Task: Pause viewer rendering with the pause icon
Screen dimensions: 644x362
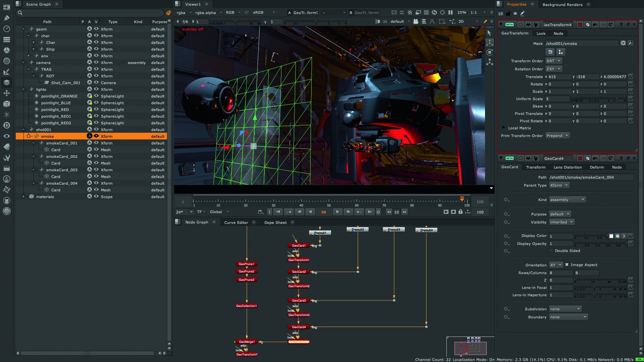Action: [450, 12]
